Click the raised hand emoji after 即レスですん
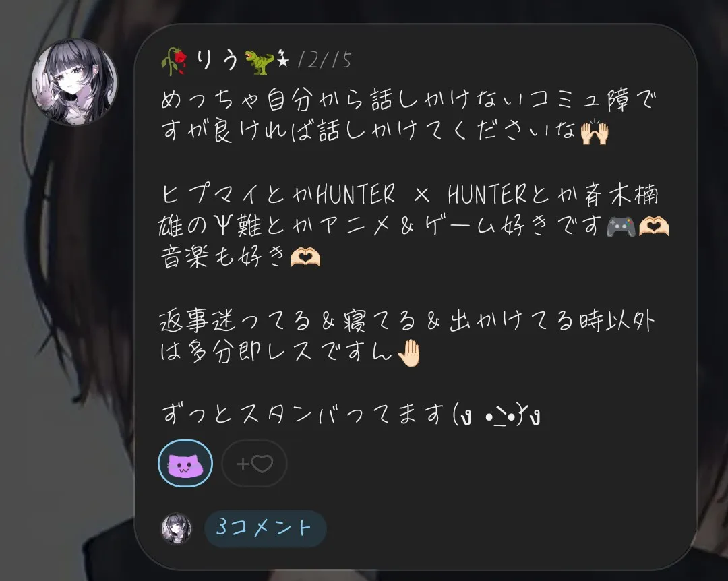 point(410,353)
